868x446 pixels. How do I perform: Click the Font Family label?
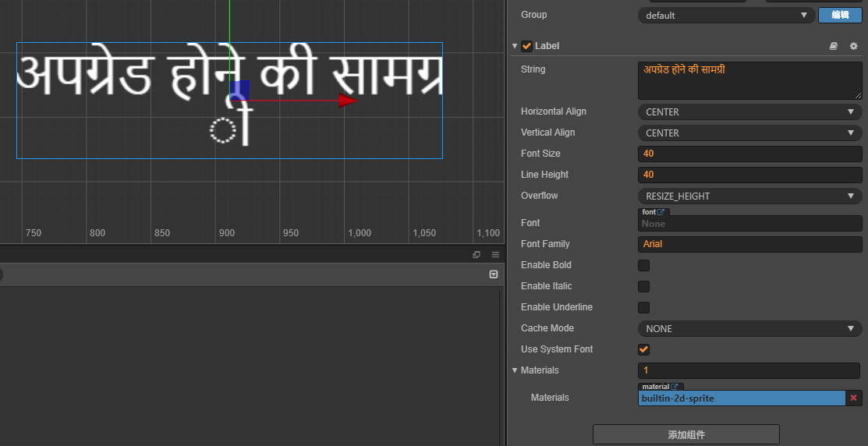545,244
